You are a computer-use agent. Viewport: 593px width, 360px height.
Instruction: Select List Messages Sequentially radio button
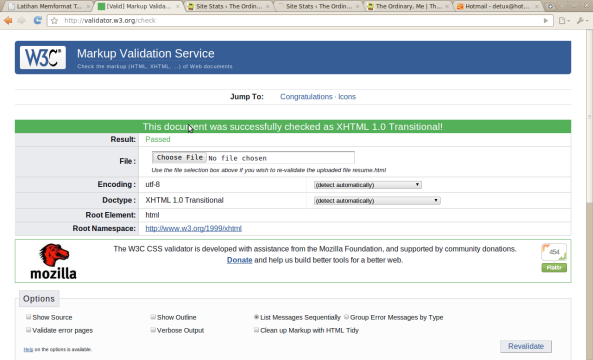[256, 317]
